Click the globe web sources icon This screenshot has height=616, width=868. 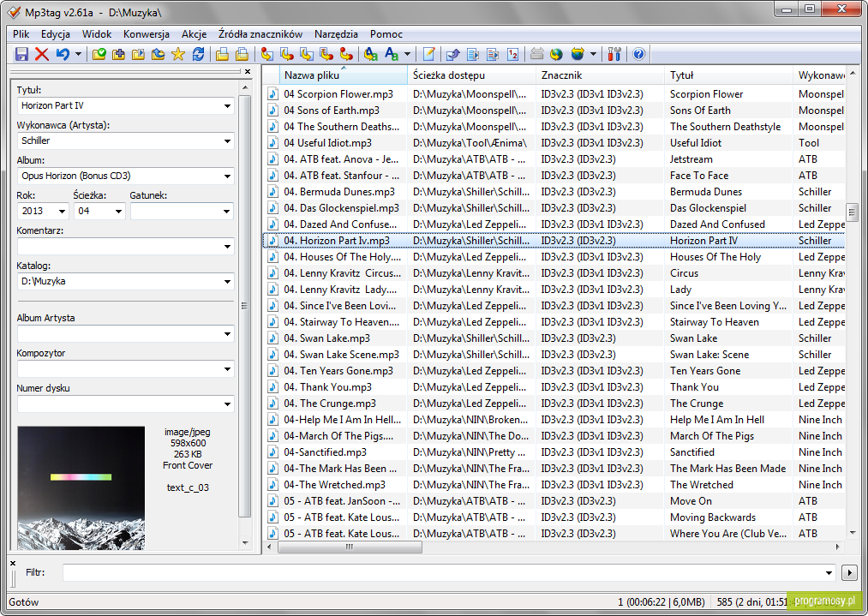pyautogui.click(x=556, y=54)
